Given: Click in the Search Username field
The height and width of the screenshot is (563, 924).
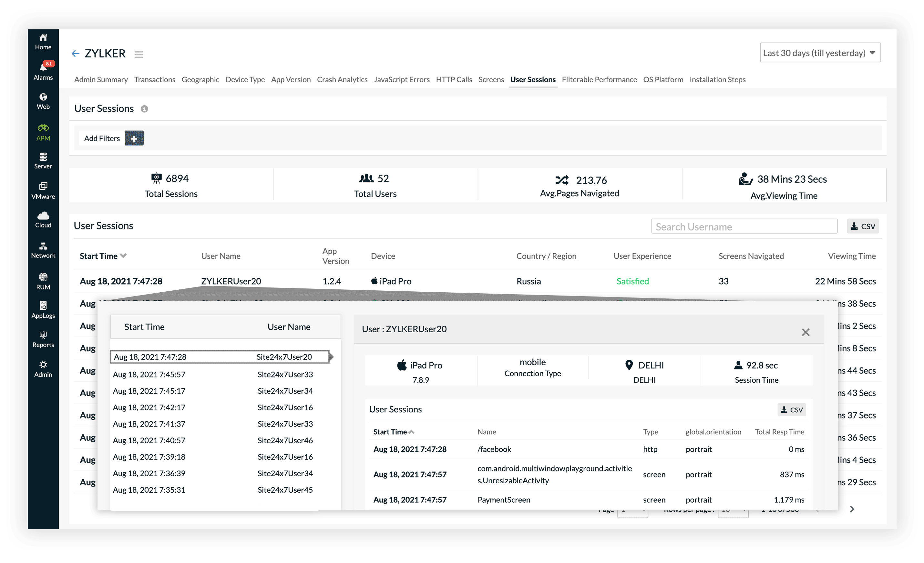Looking at the screenshot, I should coord(744,227).
